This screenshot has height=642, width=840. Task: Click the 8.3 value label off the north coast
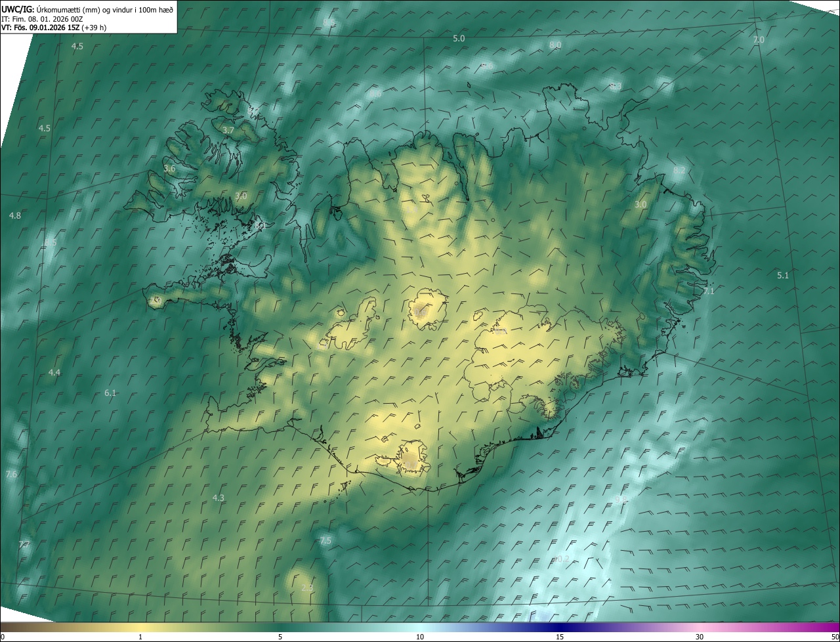click(x=616, y=86)
